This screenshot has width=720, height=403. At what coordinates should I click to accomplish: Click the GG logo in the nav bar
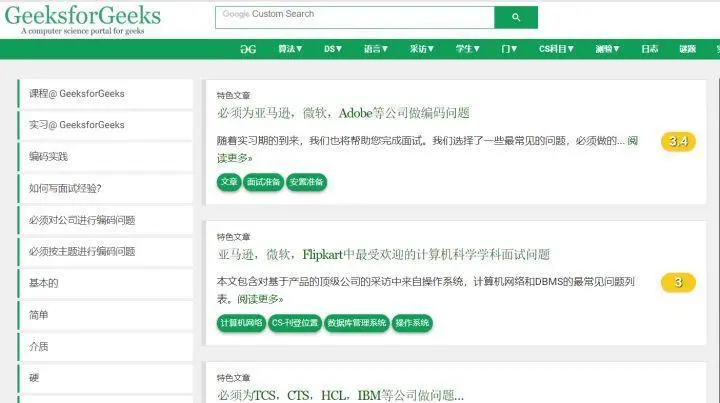(248, 49)
